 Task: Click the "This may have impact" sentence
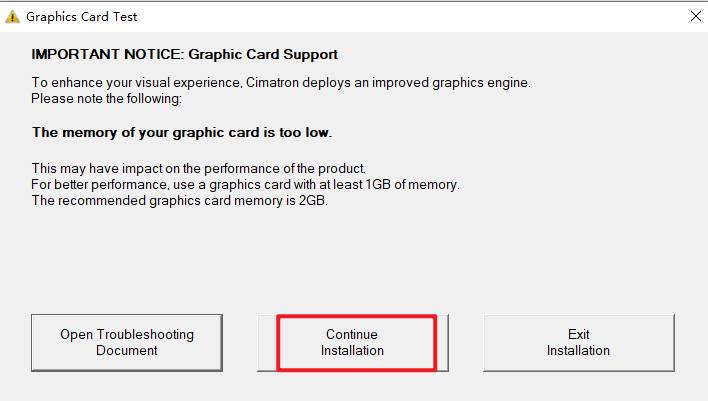click(105, 166)
